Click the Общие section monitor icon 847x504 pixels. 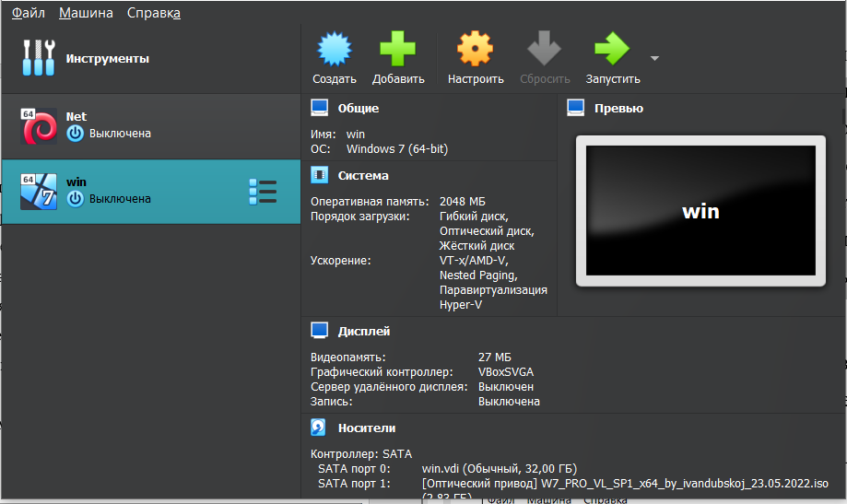(319, 108)
